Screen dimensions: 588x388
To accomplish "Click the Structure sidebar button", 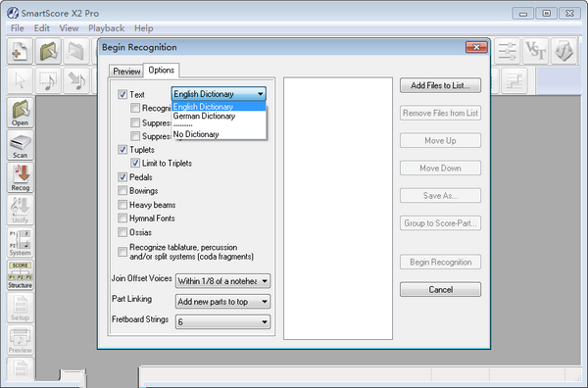I will [x=21, y=275].
